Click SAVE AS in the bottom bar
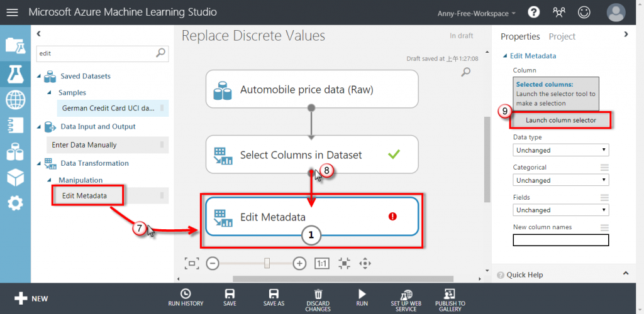Screen dimensions: 644x314 (x=274, y=298)
